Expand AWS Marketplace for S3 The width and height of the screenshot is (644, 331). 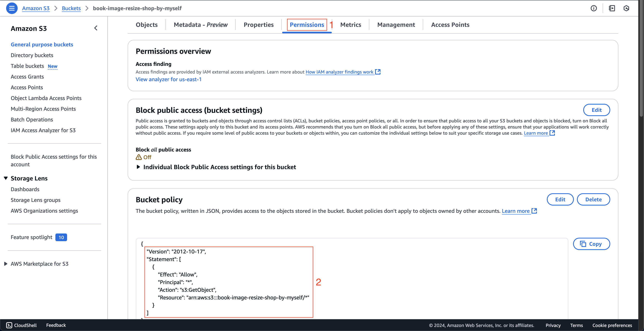pyautogui.click(x=6, y=264)
